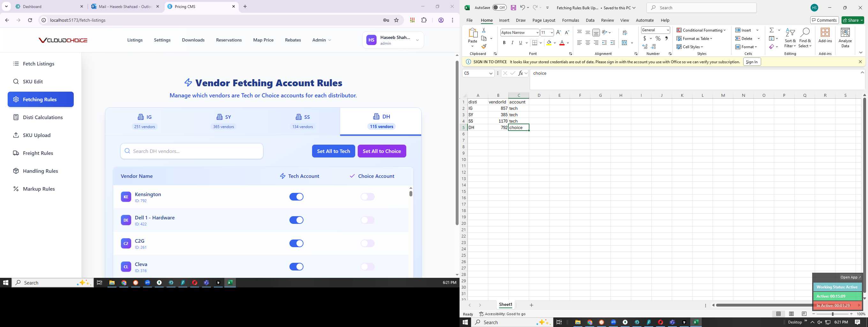868x327 pixels.
Task: Click the Insert Function fx icon
Action: click(x=520, y=73)
